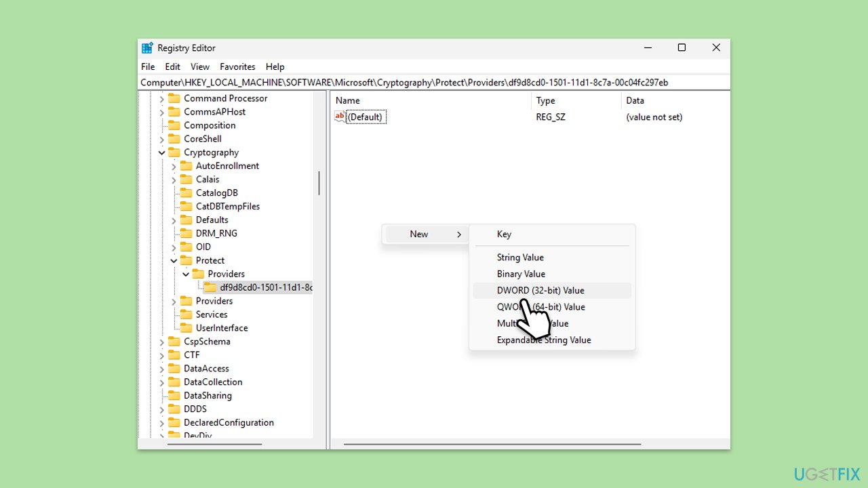868x488 pixels.
Task: Select the DataCollection tree label
Action: pos(213,382)
